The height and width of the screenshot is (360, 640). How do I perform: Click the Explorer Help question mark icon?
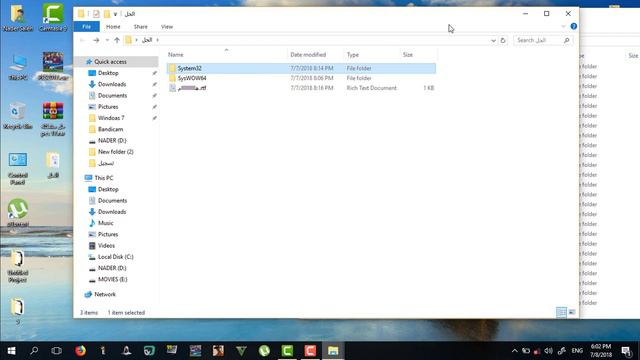tap(573, 27)
